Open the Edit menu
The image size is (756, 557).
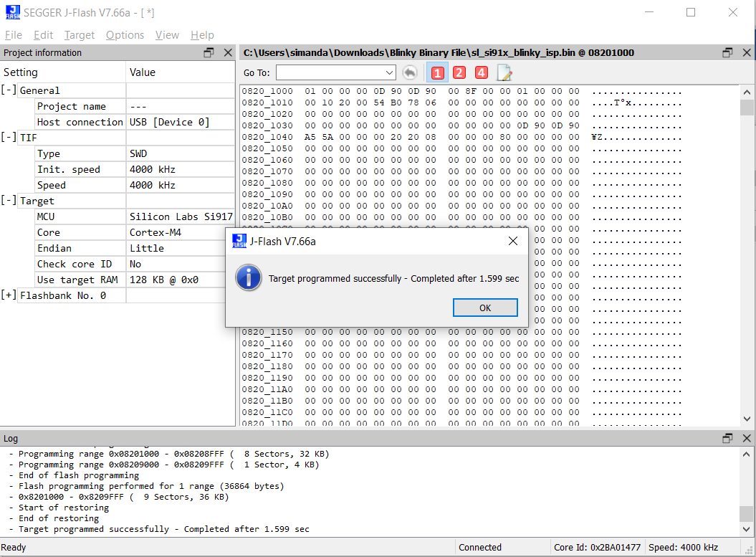coord(44,35)
